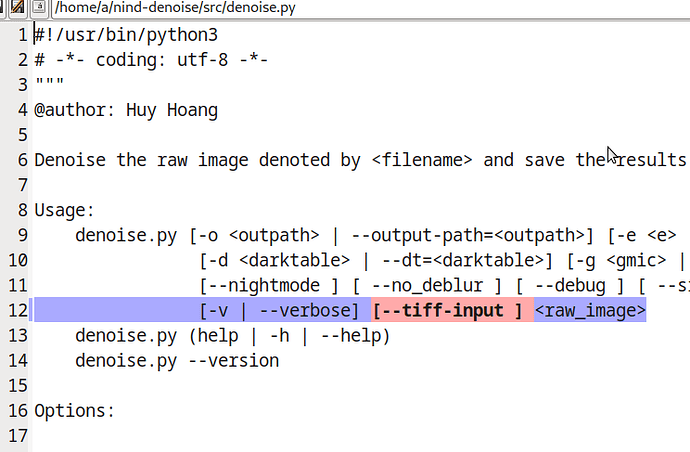Click the Options: heading text

74,410
